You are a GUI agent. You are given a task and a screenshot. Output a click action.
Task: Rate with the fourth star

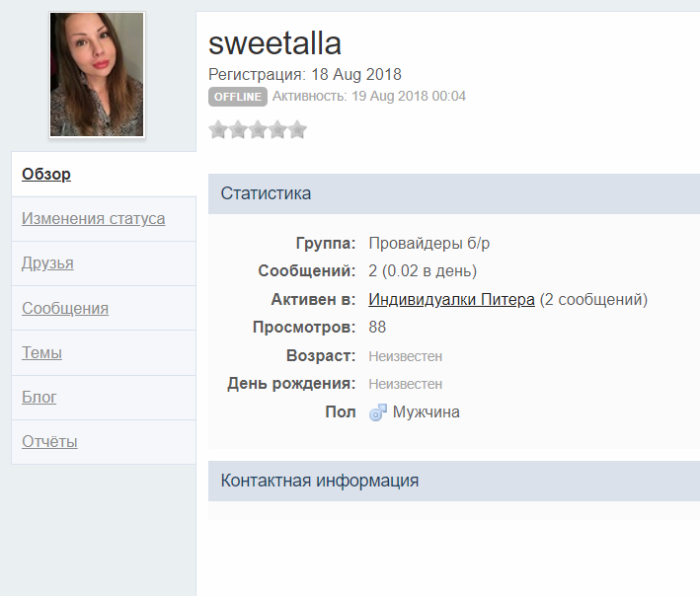pos(277,129)
